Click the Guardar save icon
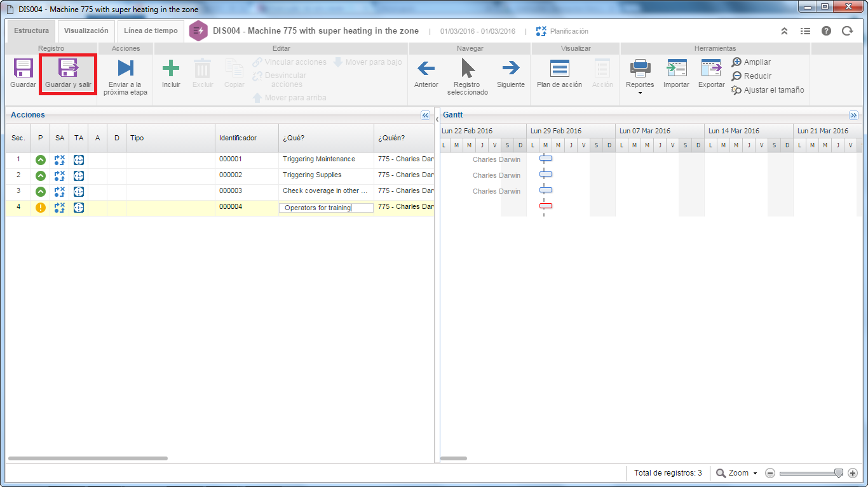 (x=23, y=69)
